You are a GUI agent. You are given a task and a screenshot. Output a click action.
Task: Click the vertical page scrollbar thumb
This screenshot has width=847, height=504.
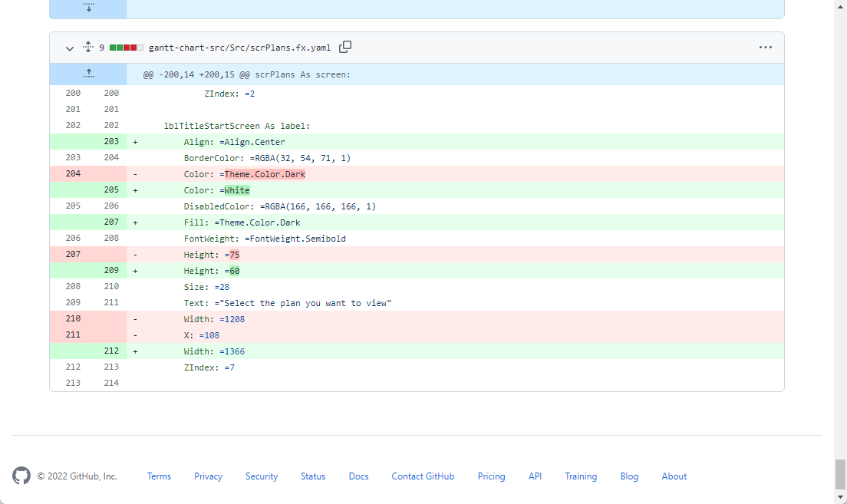point(840,473)
